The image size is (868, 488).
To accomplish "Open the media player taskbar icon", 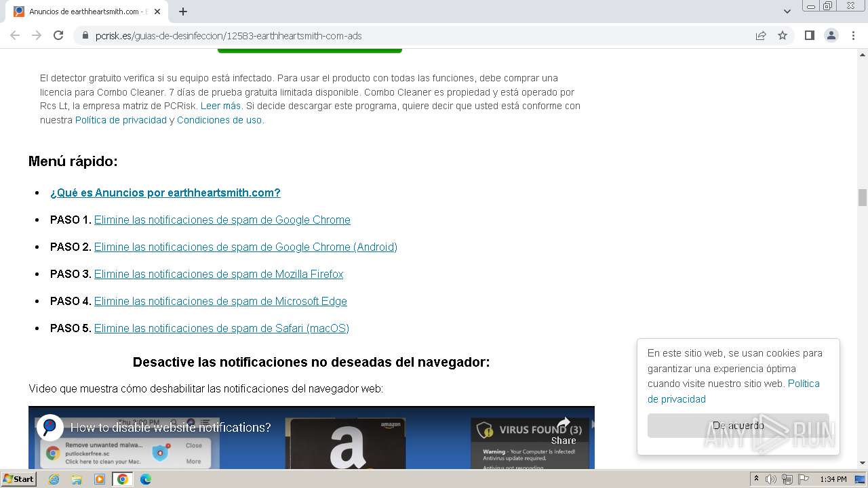I will coord(100,479).
